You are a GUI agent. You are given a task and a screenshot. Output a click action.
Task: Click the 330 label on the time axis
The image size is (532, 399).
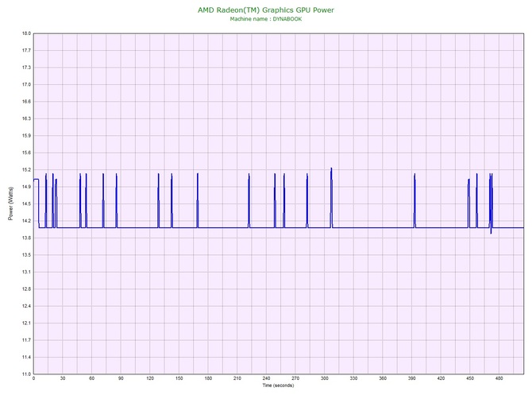pos(353,379)
